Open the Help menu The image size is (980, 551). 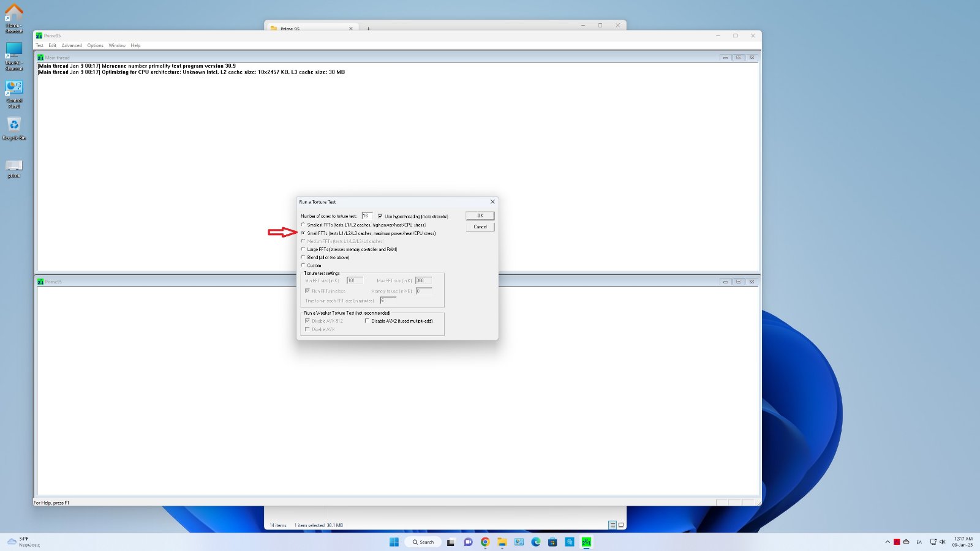coord(135,45)
